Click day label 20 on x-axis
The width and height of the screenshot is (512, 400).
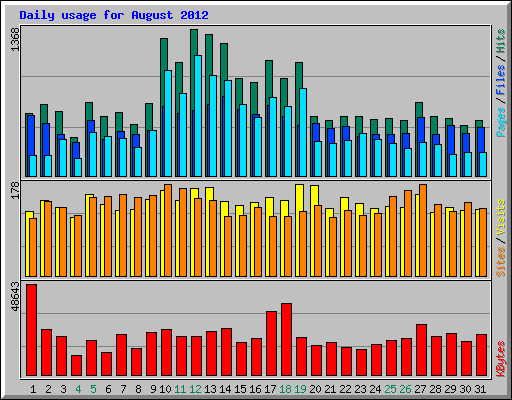tap(315, 389)
